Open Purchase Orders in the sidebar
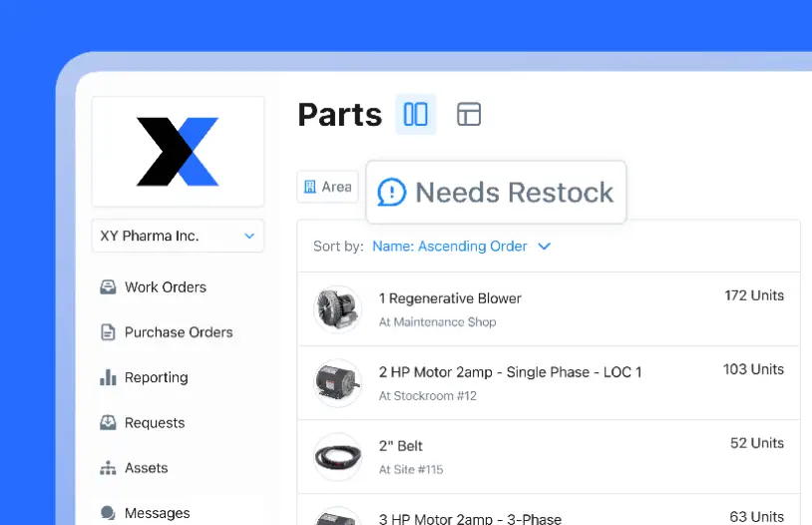The width and height of the screenshot is (812, 525). pos(167,332)
